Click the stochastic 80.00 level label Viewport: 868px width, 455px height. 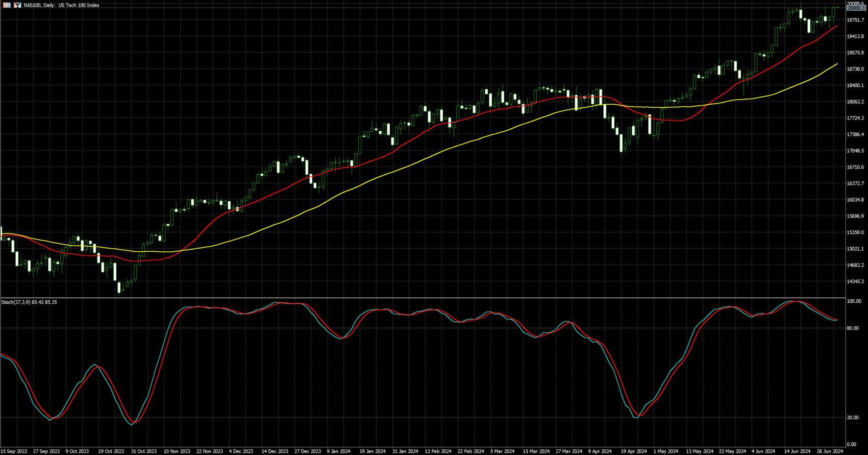pyautogui.click(x=852, y=328)
